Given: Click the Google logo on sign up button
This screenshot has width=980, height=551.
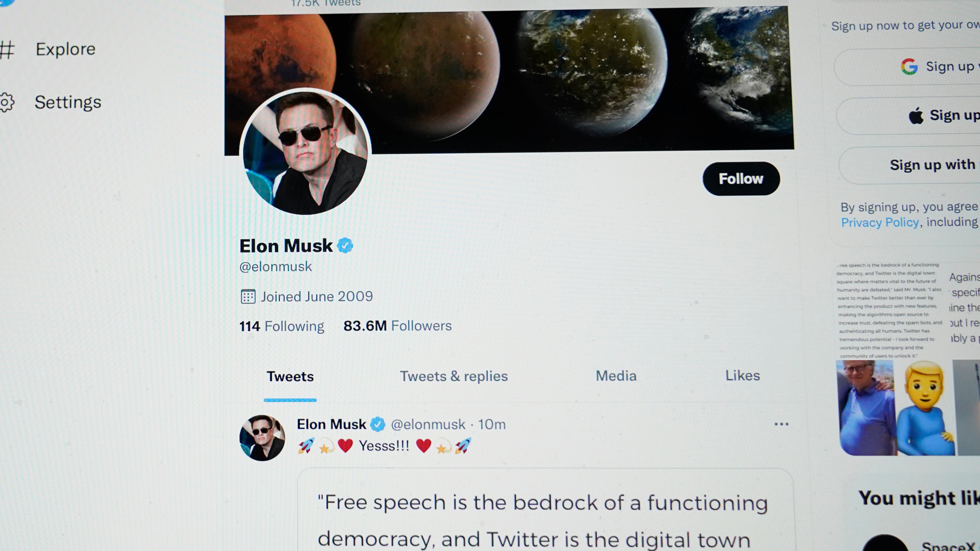Looking at the screenshot, I should tap(909, 67).
